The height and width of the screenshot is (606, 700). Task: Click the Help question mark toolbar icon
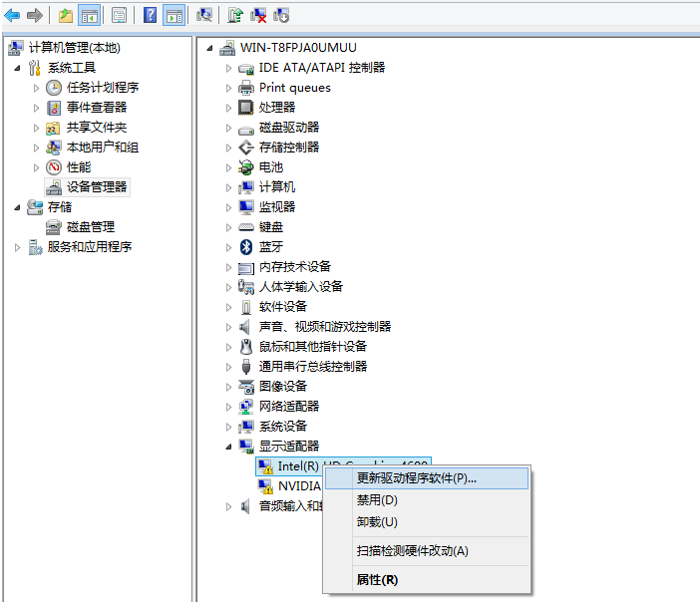[x=150, y=15]
